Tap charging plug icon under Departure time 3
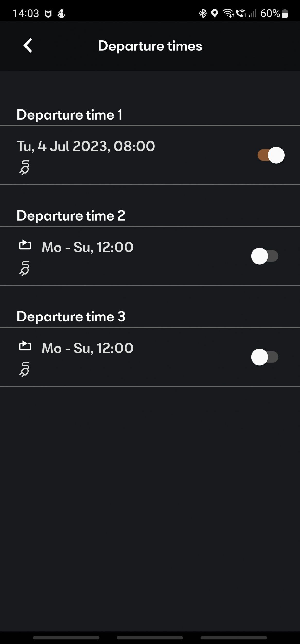The image size is (300, 644). tap(24, 370)
